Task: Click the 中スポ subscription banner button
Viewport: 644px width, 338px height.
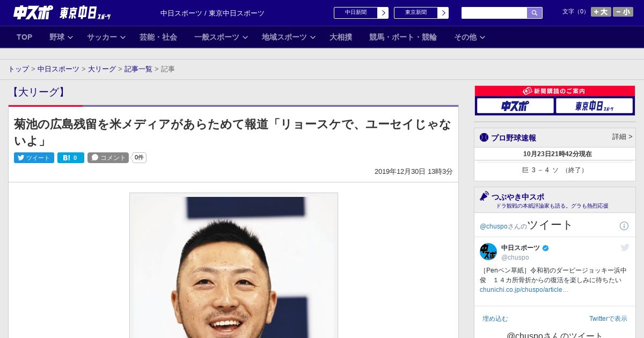Action: click(515, 106)
